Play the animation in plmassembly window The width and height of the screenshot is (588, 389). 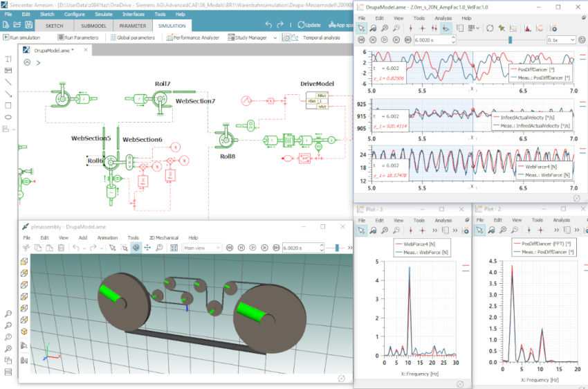point(252,248)
